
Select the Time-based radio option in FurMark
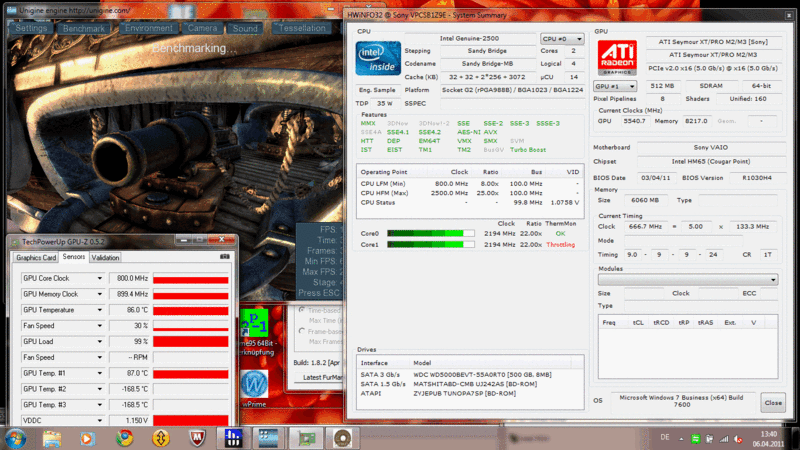point(302,310)
